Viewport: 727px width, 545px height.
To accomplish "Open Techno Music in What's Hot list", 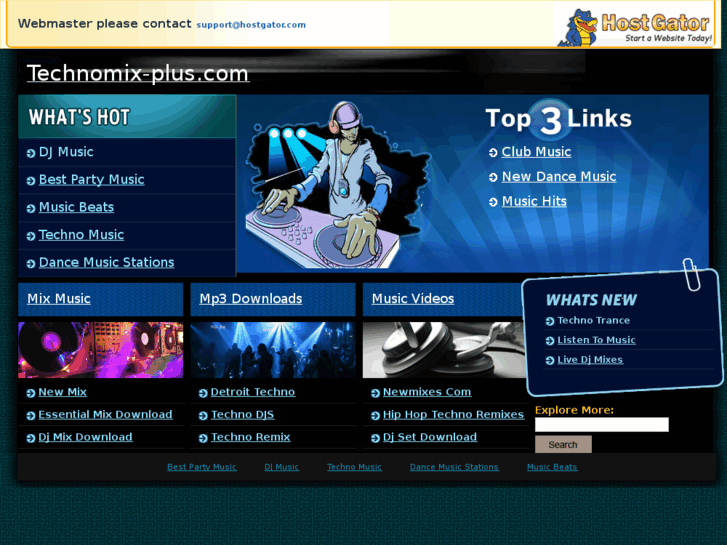I will tap(81, 235).
